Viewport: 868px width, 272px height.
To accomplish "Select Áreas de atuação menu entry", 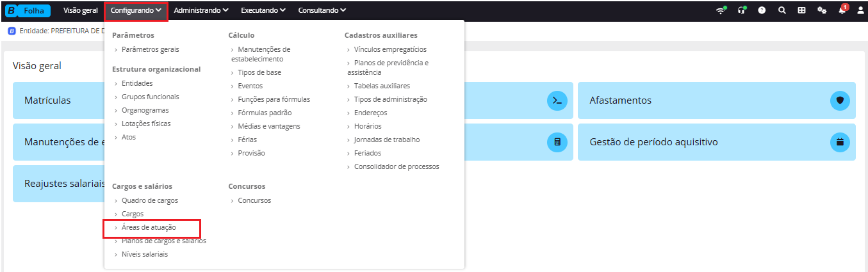I will coord(149,227).
